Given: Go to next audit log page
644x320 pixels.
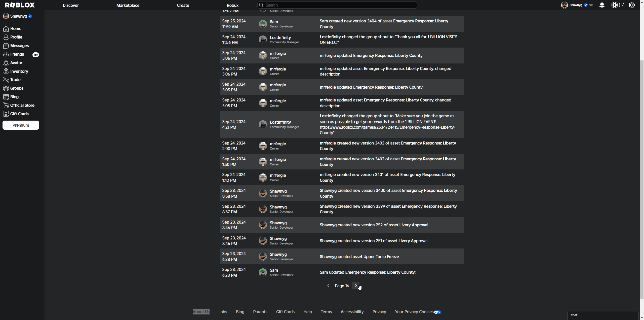Looking at the screenshot, I should (x=356, y=286).
